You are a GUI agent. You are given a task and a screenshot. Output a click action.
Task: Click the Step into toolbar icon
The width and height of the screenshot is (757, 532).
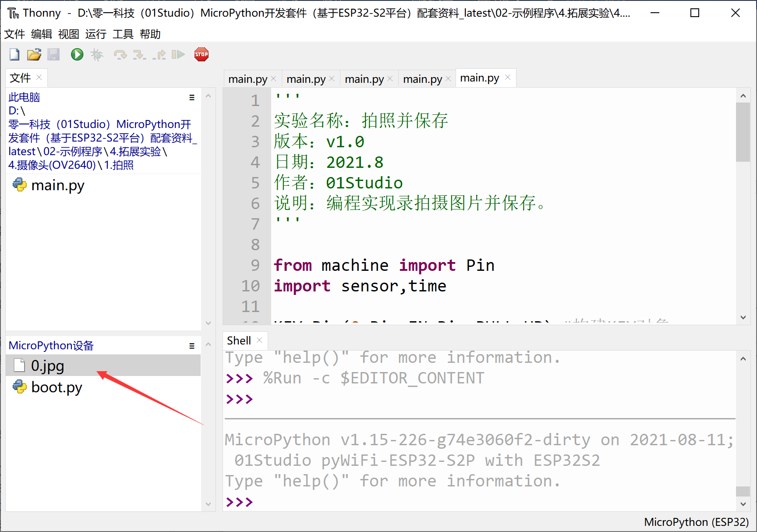tap(139, 55)
